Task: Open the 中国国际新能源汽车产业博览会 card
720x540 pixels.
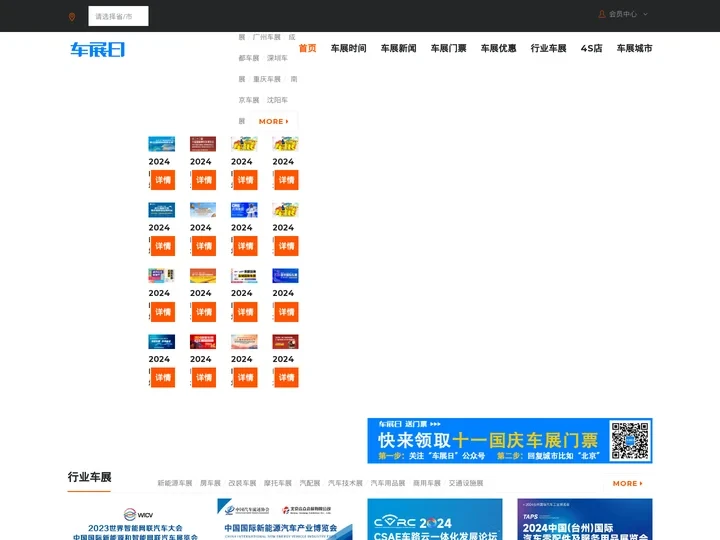Action: 285,519
